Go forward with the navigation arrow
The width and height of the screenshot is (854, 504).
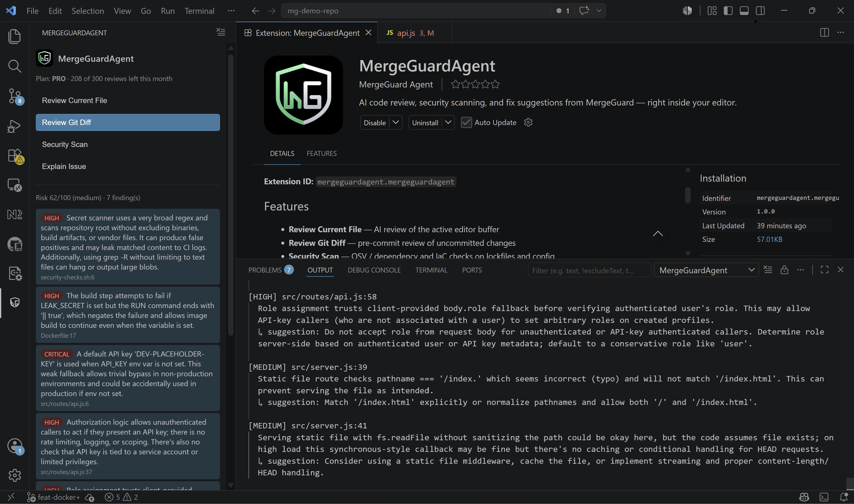tap(272, 11)
